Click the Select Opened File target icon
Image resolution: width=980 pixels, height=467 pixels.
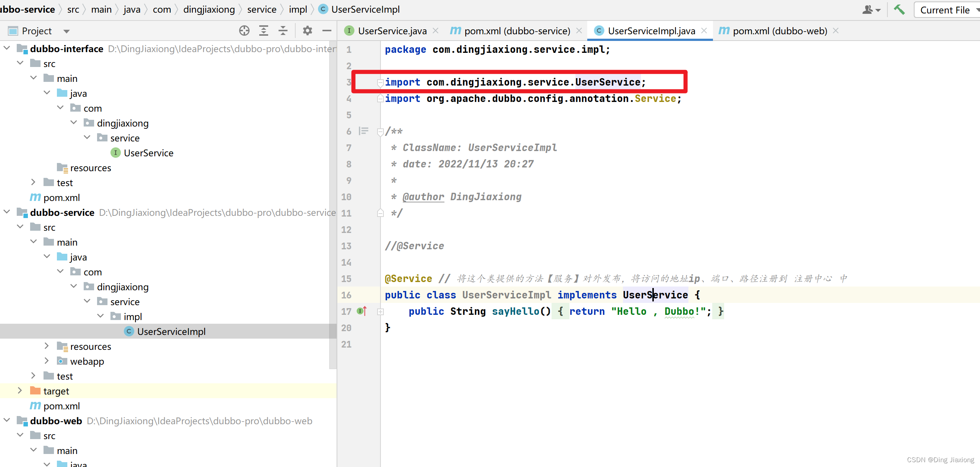(x=244, y=31)
